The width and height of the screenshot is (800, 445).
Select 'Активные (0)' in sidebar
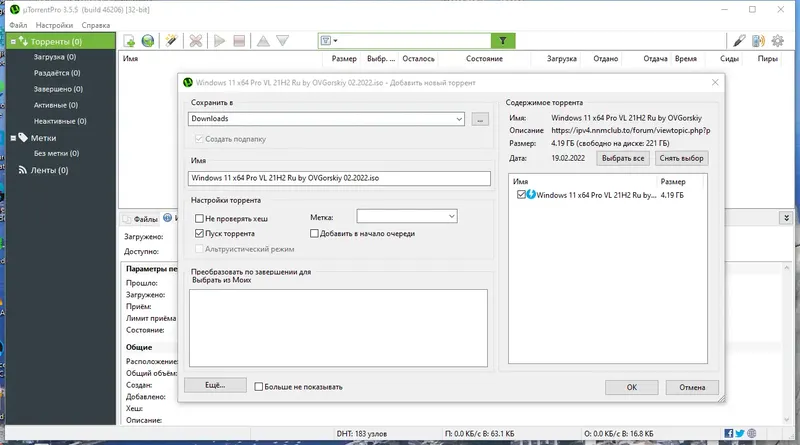click(56, 105)
